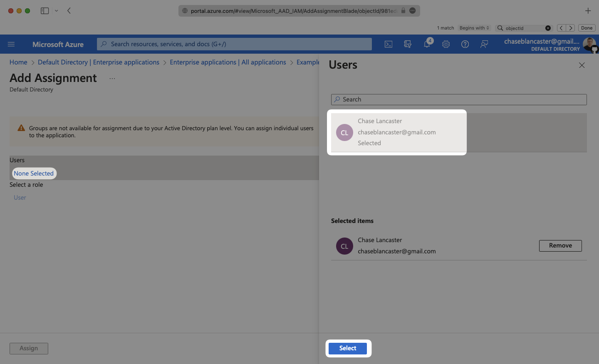
Task: Open Azure Cloud Shell icon
Action: coord(388,44)
